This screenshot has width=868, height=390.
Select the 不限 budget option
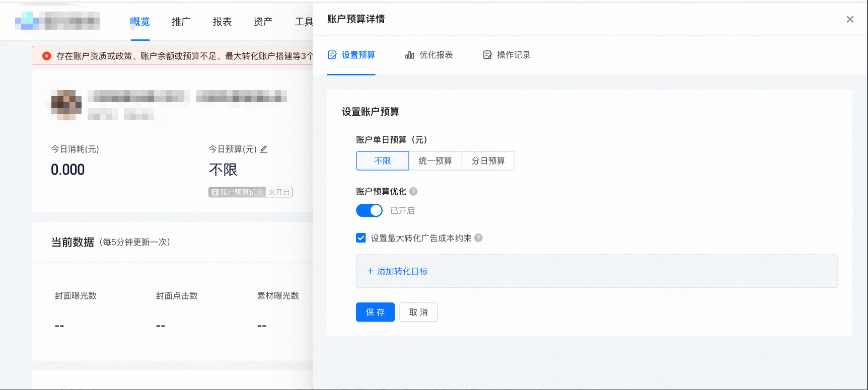(x=383, y=161)
